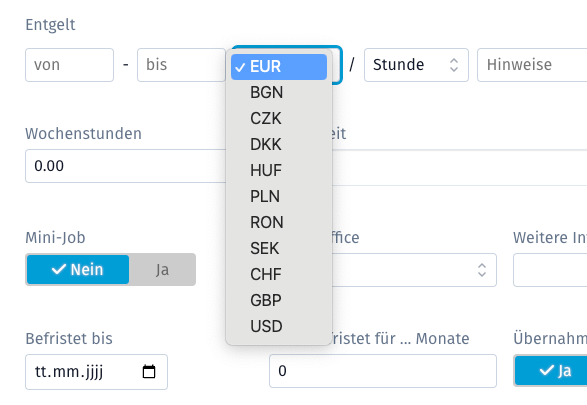Image resolution: width=587 pixels, height=405 pixels.
Task: Open the calendar picker in Befristet bis
Action: click(149, 372)
